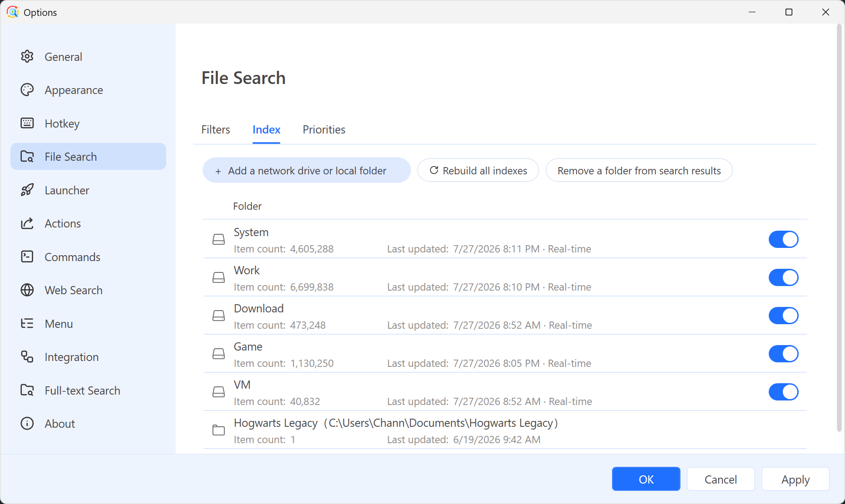The height and width of the screenshot is (504, 845).
Task: Open Integration settings
Action: [88, 357]
